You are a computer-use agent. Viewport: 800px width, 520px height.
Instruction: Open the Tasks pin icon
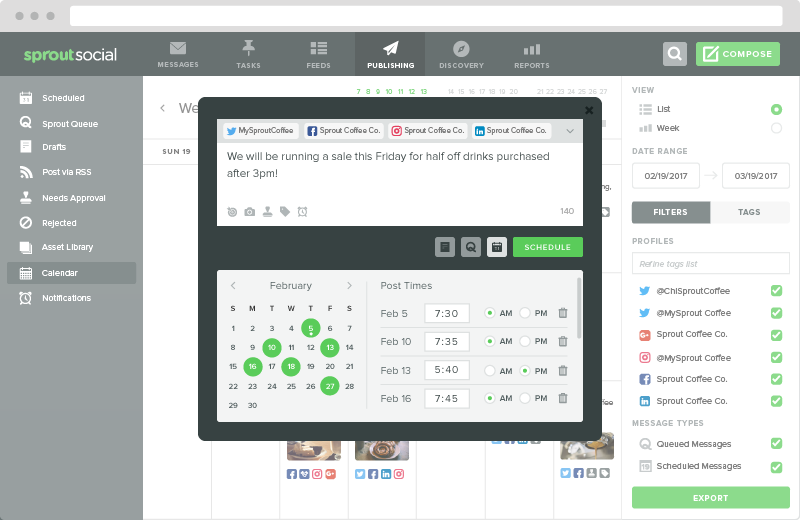point(248,48)
